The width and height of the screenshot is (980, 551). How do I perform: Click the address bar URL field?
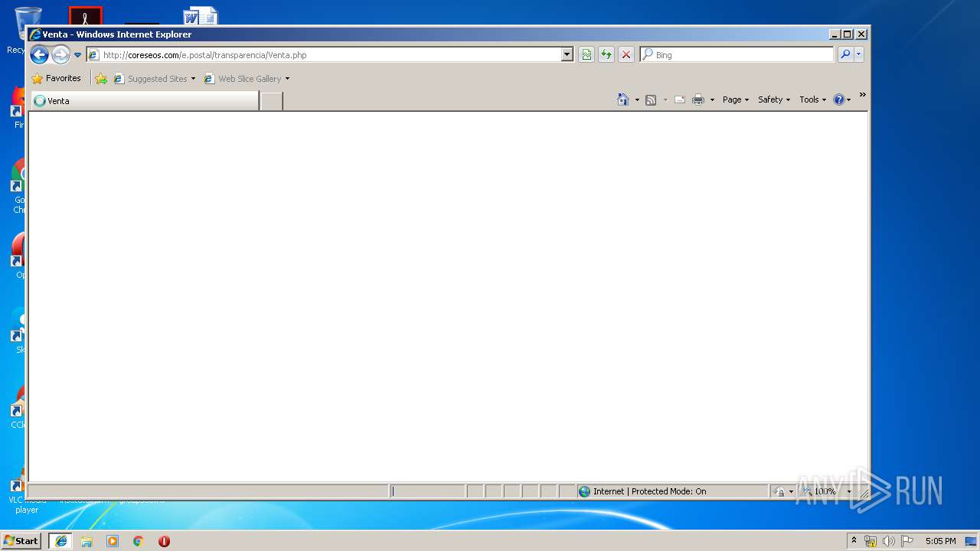tap(324, 55)
